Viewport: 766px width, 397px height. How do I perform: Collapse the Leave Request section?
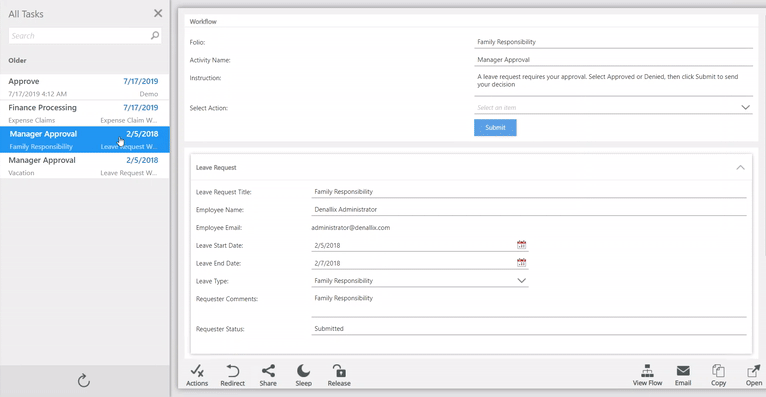coord(740,167)
